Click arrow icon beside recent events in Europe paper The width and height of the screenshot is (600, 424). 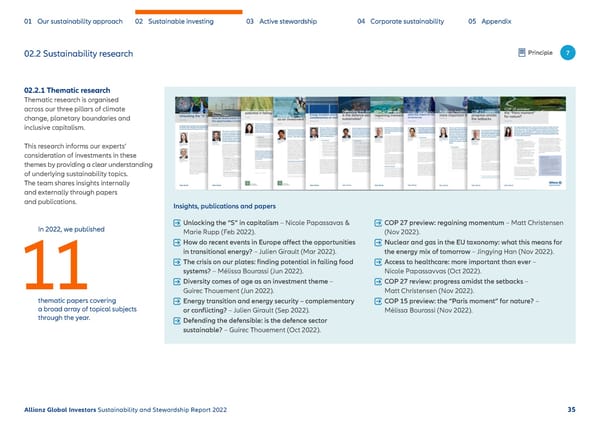pos(177,243)
